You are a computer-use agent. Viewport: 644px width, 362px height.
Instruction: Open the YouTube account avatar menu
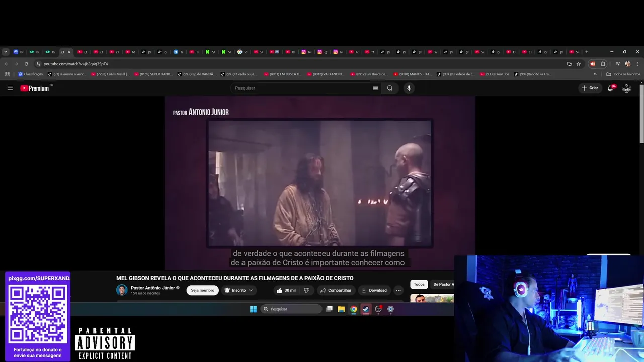[x=627, y=88]
